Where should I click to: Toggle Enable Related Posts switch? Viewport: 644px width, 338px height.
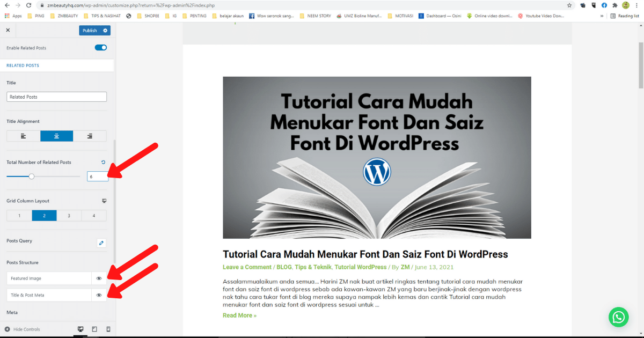(101, 48)
